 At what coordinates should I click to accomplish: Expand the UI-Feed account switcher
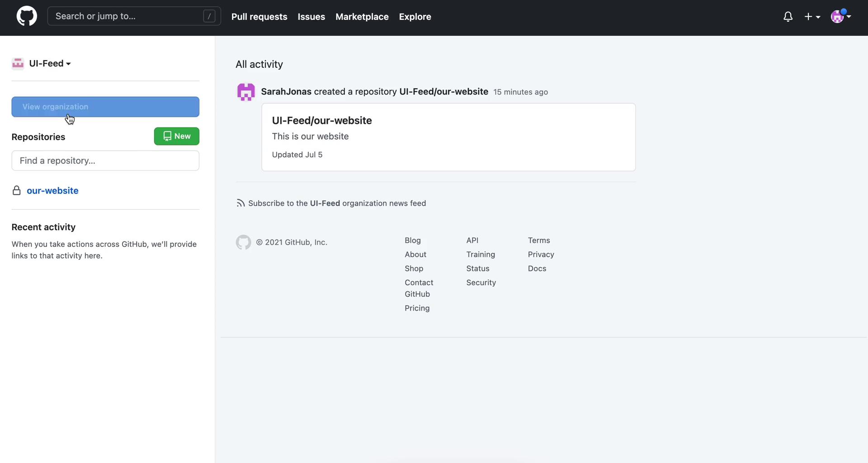coord(50,64)
